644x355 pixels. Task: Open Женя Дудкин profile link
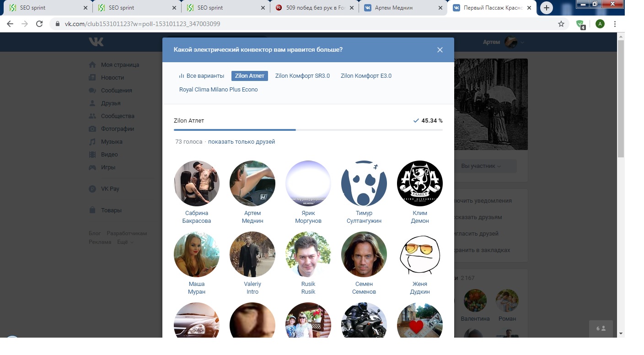tap(420, 288)
